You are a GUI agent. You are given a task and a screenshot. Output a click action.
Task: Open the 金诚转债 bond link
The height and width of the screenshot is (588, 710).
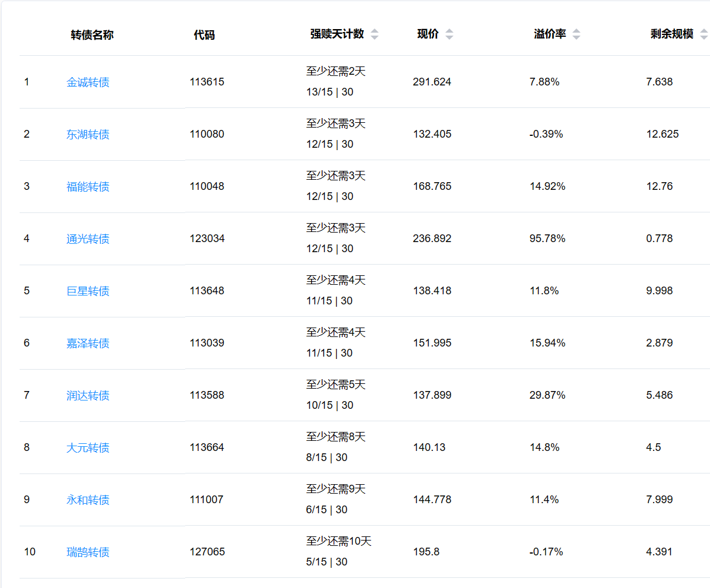[88, 82]
